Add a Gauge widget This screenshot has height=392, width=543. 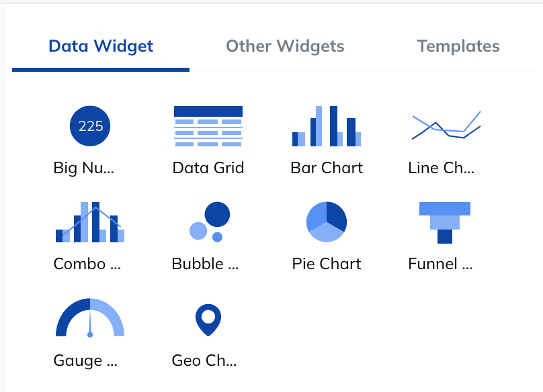89,318
